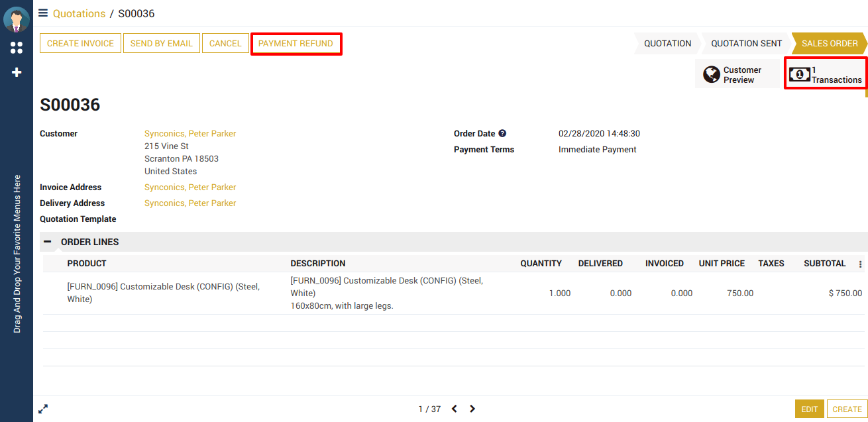Select the Quotation Sent status stage
The height and width of the screenshot is (422, 868).
point(746,44)
